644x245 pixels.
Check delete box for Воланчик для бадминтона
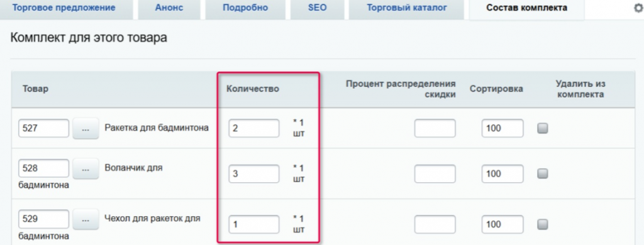click(543, 174)
